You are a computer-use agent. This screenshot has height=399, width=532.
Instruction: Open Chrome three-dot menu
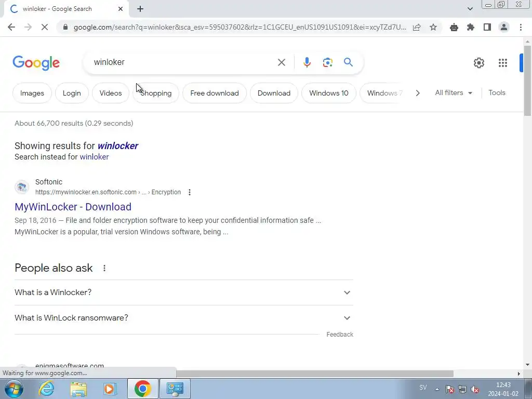[x=521, y=27]
